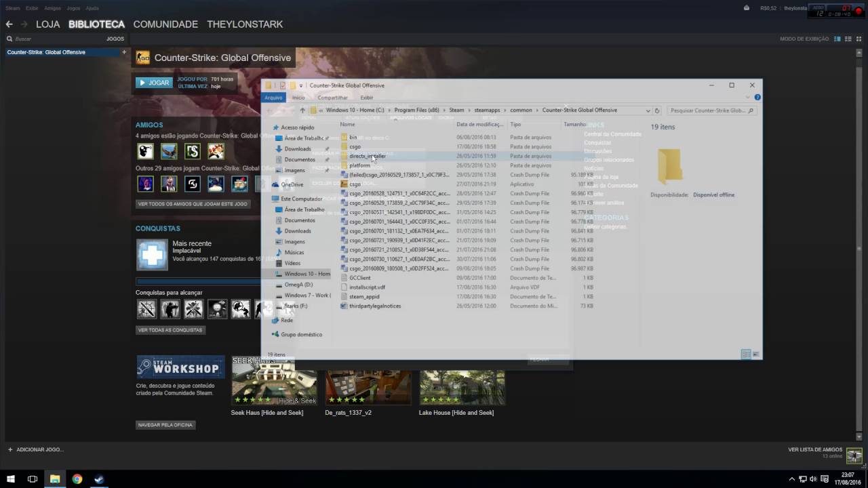Open Explorer help question-mark icon
This screenshot has width=868, height=488.
(757, 97)
